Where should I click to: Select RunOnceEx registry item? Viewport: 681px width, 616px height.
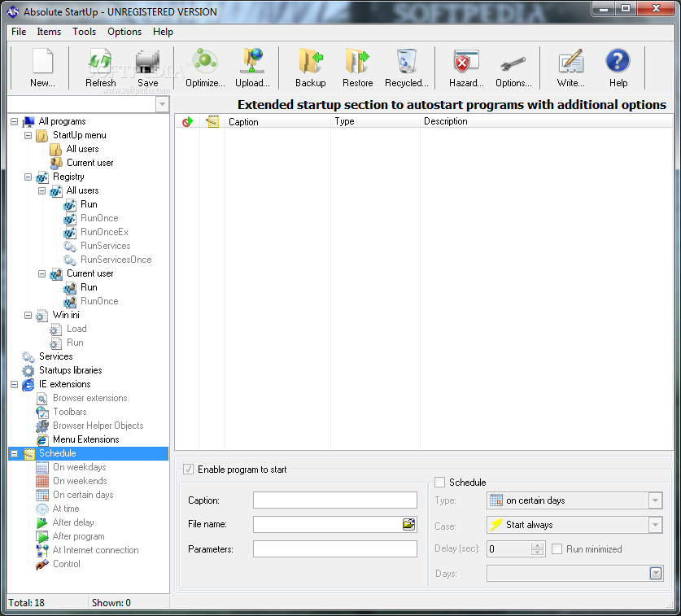coord(104,232)
